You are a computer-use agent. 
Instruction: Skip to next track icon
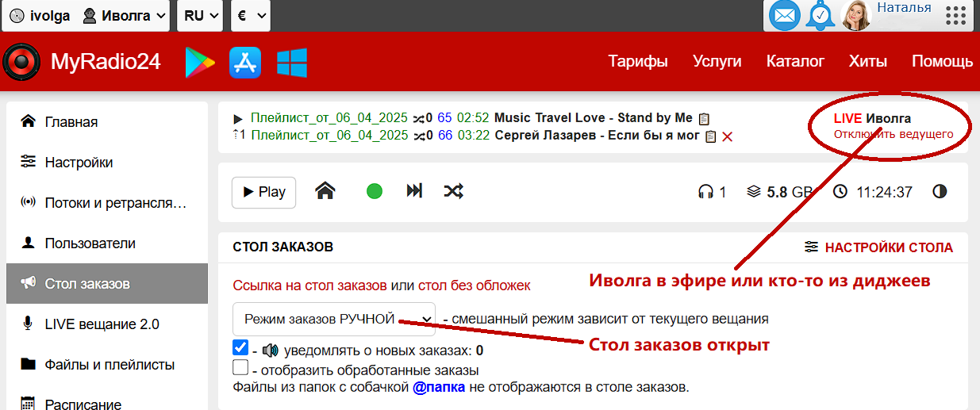[x=414, y=191]
